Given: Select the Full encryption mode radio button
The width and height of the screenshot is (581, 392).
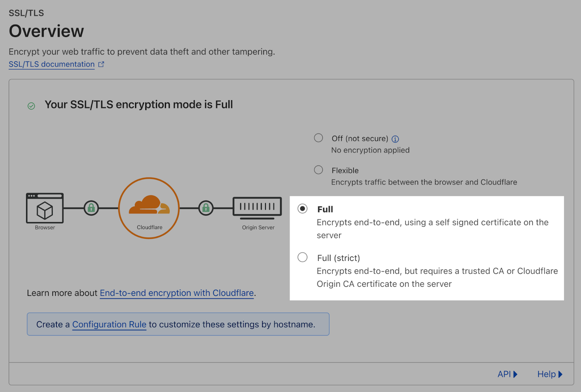Looking at the screenshot, I should click(x=302, y=209).
